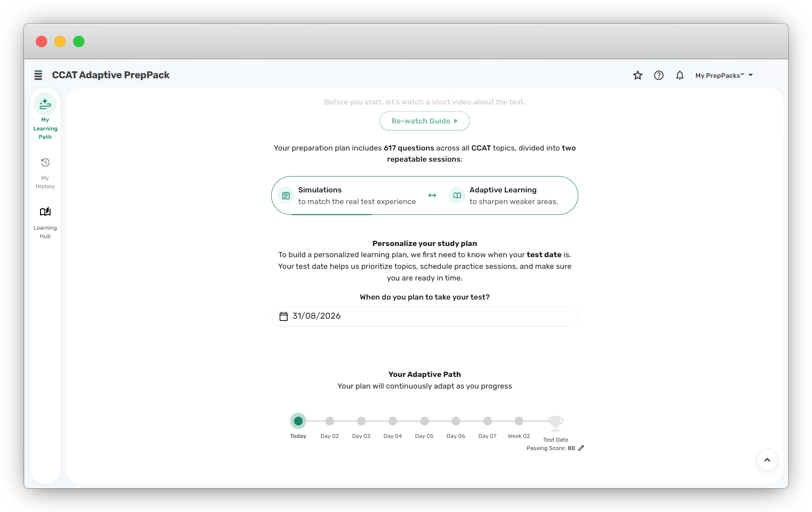812x512 pixels.
Task: Click 'When do you plan to take your test?' label
Action: tap(425, 297)
